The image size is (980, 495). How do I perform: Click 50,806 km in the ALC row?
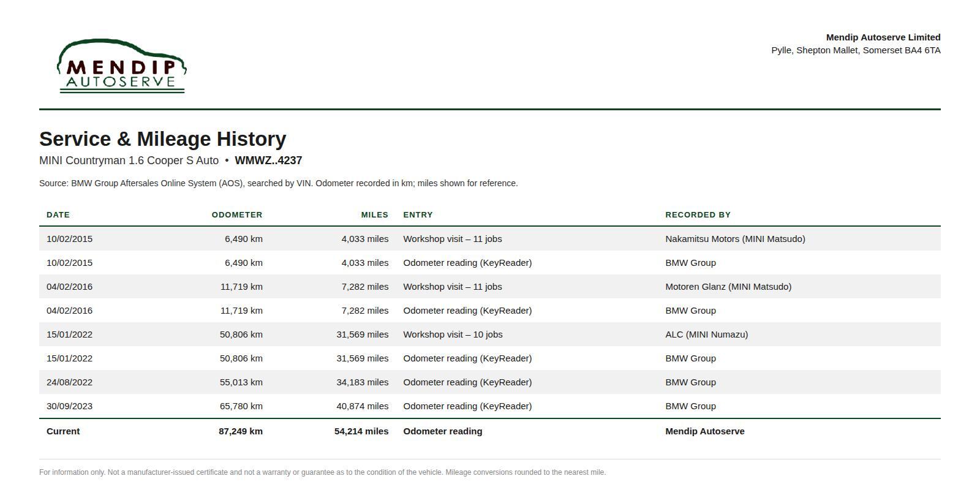[x=241, y=334]
